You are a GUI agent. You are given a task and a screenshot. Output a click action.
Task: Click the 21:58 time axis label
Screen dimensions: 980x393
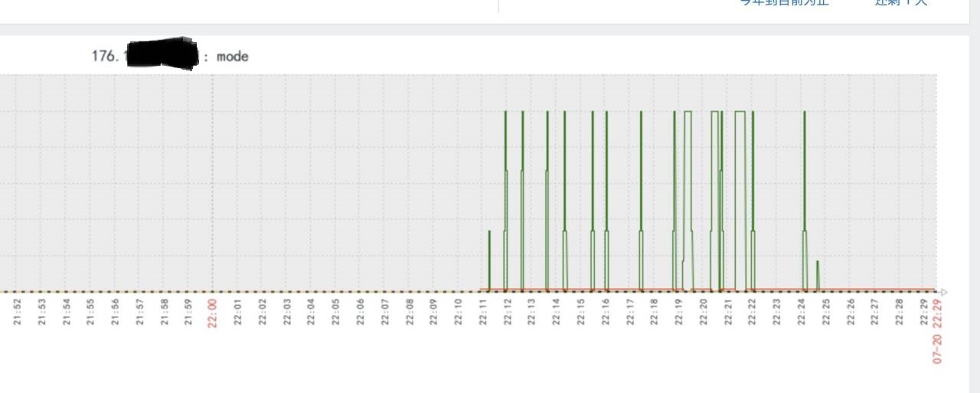pos(164,311)
